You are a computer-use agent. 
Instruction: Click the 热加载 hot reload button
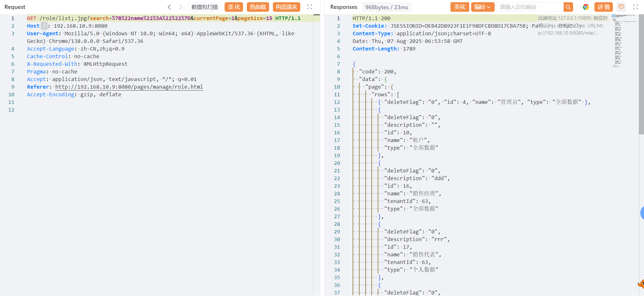point(258,7)
